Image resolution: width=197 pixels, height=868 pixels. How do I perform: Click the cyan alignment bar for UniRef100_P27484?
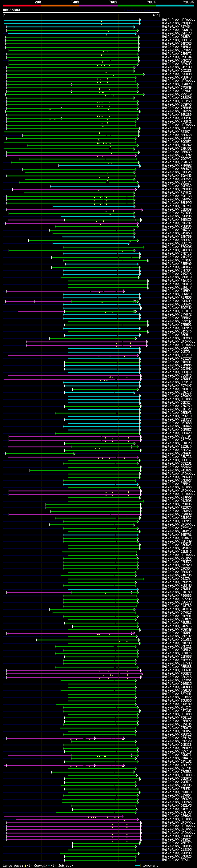pos(70,26)
